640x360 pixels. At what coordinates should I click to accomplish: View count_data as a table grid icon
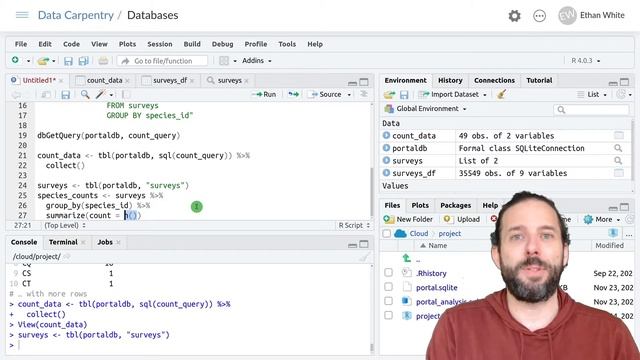point(619,136)
